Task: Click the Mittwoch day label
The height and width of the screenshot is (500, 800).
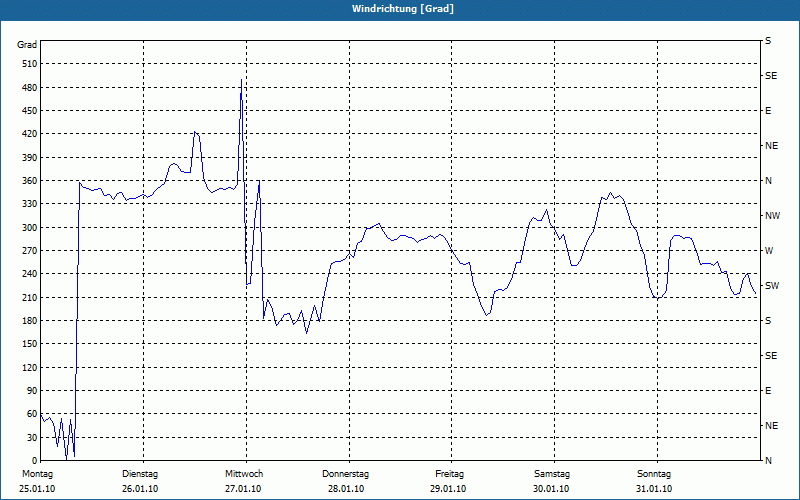Action: click(244, 474)
